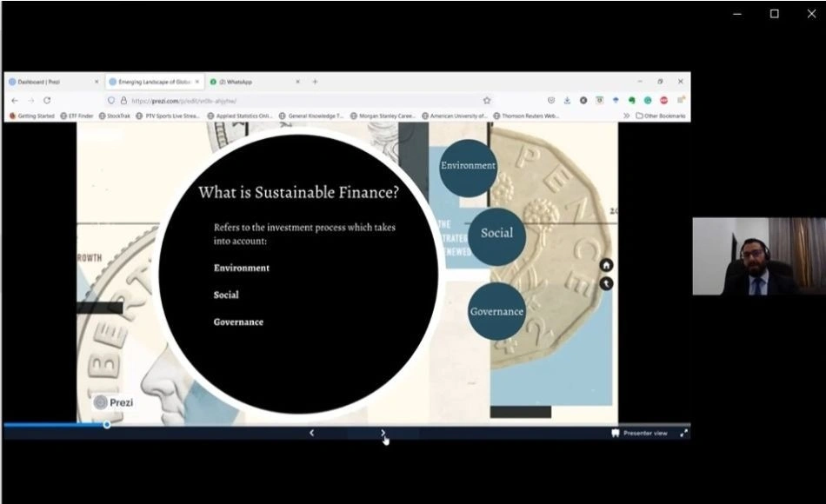Screen dimensions: 826x504
Task: Go to the previous Prezi slide arrow
Action: (x=311, y=433)
